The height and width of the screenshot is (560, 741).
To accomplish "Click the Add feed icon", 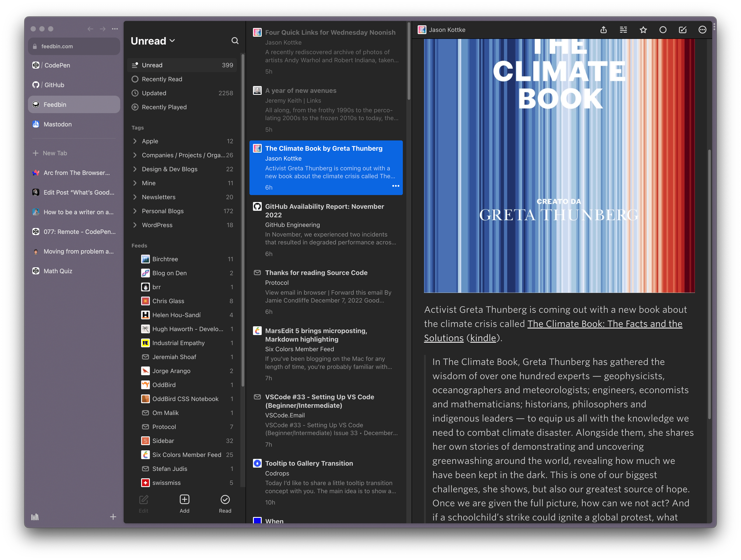I will [184, 500].
